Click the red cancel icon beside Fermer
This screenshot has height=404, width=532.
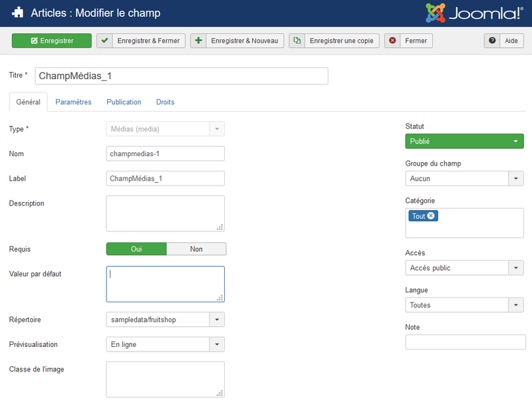(x=392, y=41)
